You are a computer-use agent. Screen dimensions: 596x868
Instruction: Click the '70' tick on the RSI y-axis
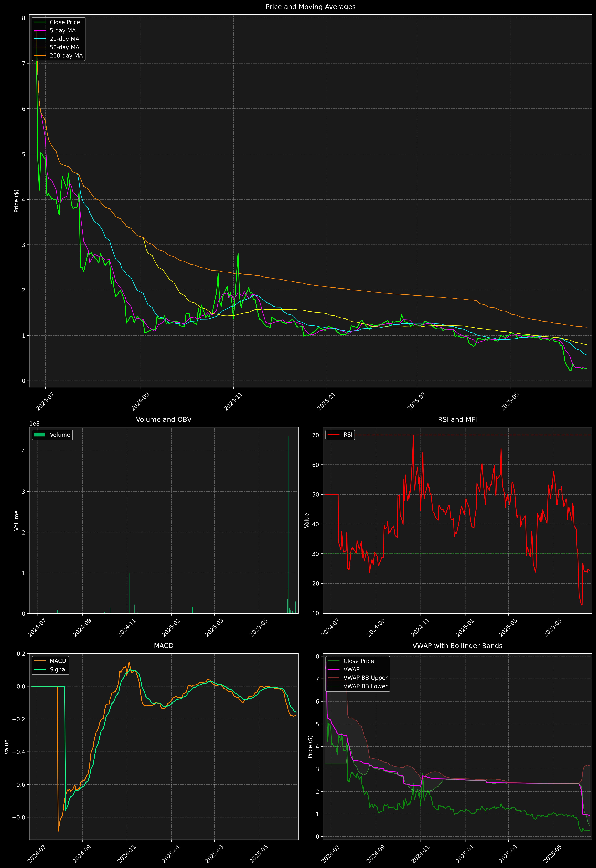316,435
